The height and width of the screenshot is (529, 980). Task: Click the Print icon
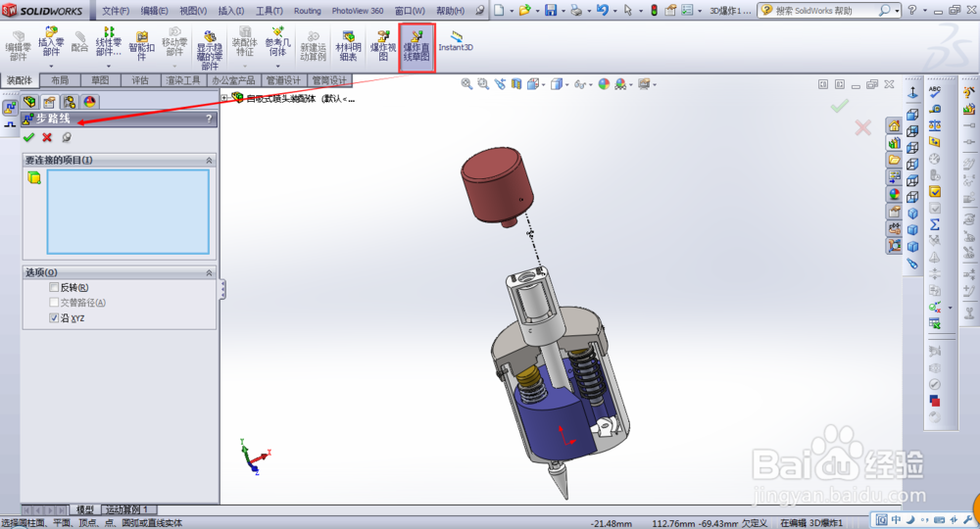tap(575, 10)
